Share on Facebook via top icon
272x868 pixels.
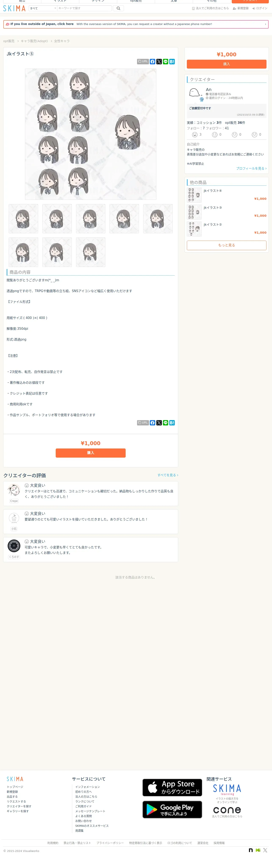pos(152,62)
